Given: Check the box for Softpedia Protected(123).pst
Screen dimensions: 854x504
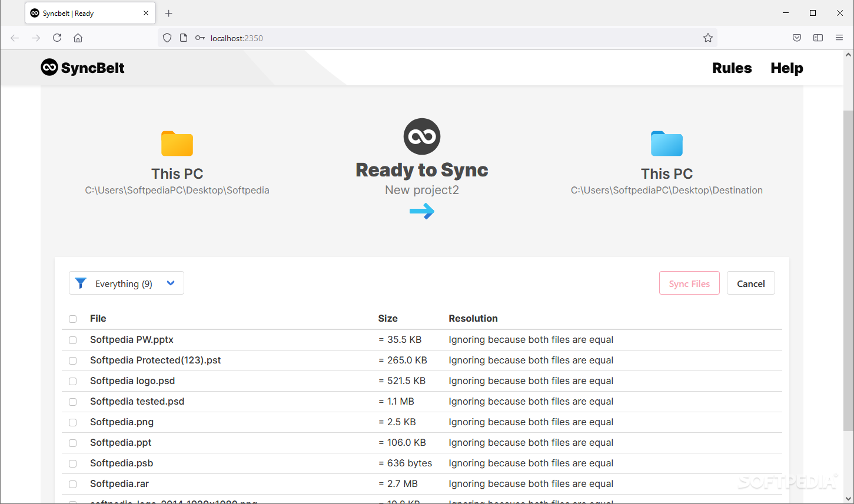Looking at the screenshot, I should tap(73, 361).
